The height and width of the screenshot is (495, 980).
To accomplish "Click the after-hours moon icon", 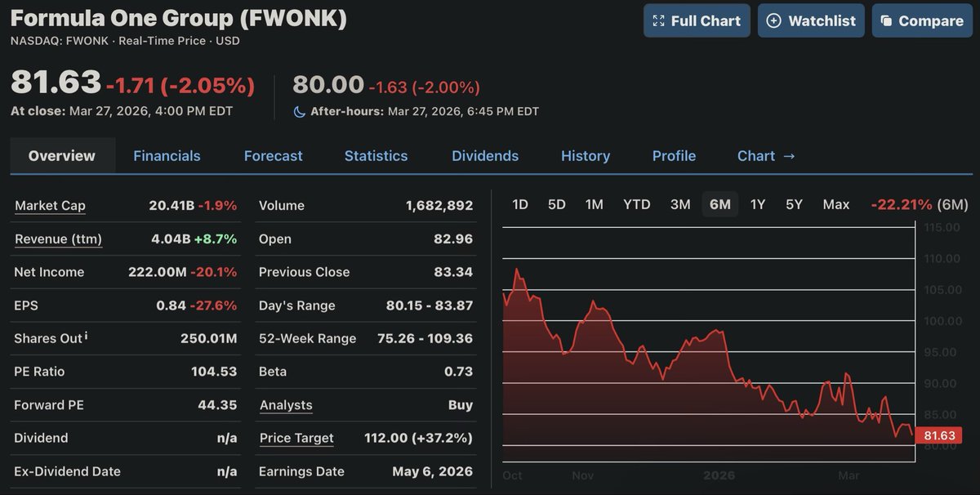I will (299, 111).
